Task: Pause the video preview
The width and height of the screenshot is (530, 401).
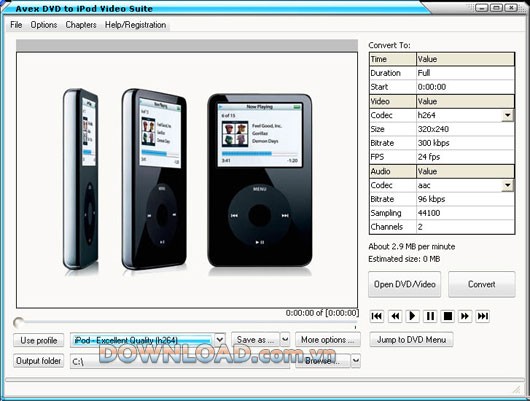Action: pyautogui.click(x=430, y=316)
